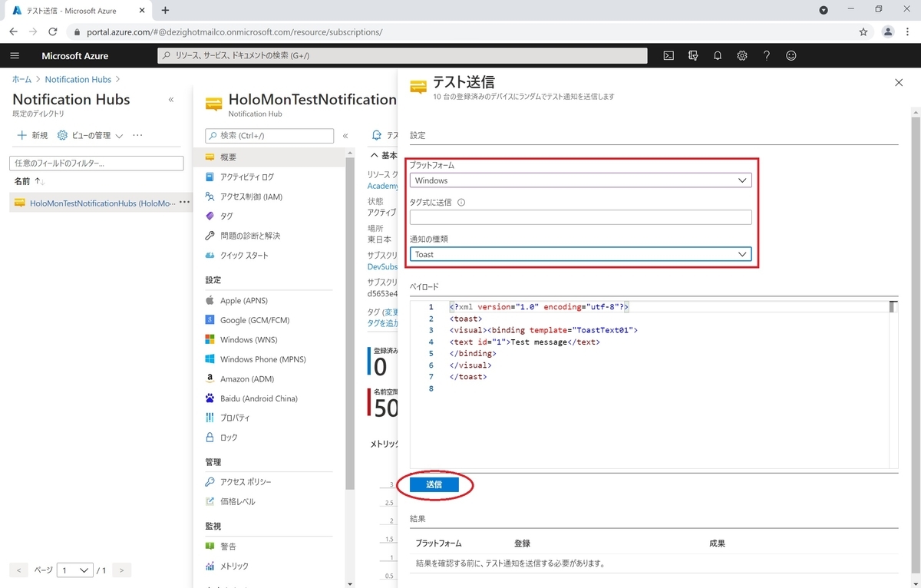Screen dimensions: 921x588
Task: Open the ビューの管理 dropdown
Action: point(90,136)
